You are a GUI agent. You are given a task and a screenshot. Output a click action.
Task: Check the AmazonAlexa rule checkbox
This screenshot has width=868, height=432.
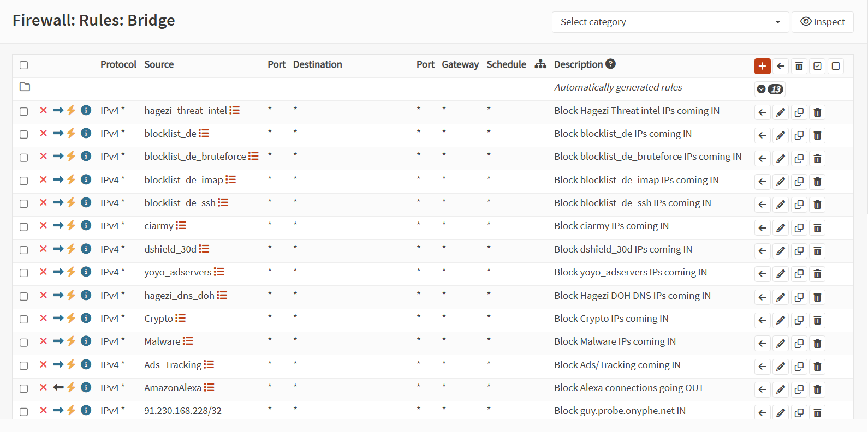pyautogui.click(x=23, y=388)
